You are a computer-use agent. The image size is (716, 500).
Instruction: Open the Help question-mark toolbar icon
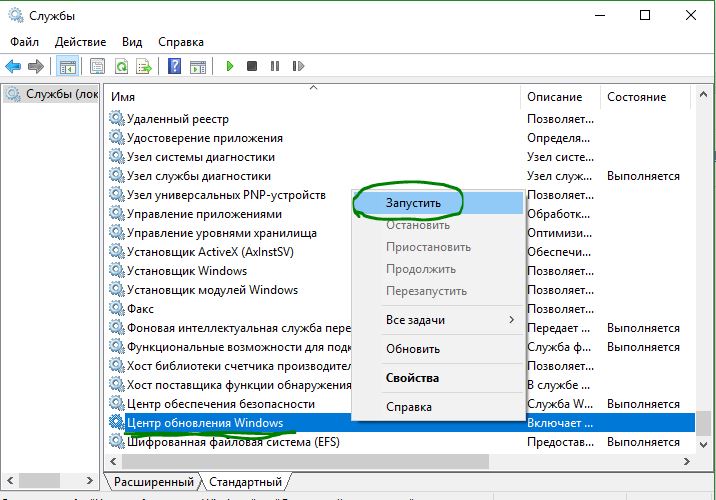point(174,66)
